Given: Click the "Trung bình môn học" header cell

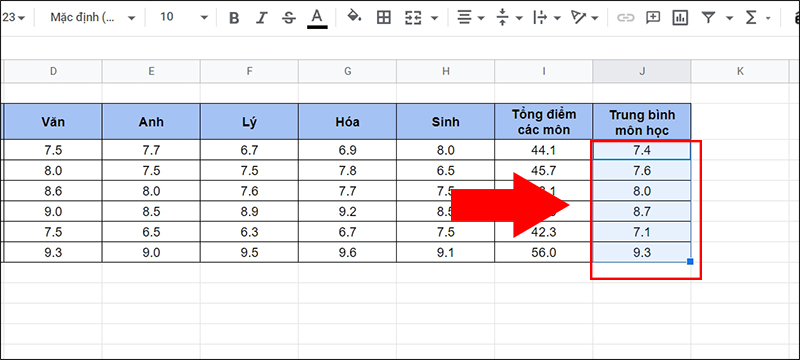Looking at the screenshot, I should 642,122.
